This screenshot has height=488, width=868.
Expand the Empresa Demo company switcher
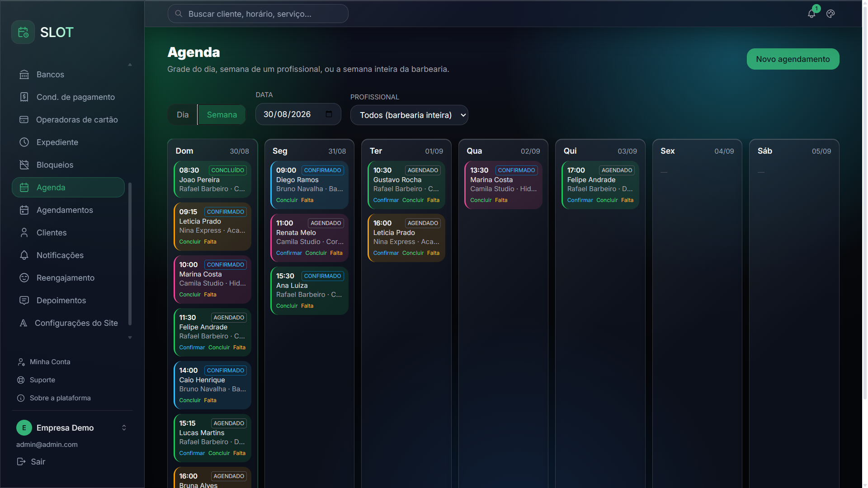point(124,427)
